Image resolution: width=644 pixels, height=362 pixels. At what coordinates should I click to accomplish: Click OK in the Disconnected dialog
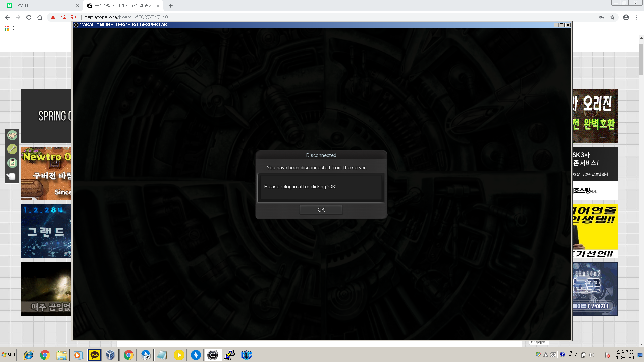pos(321,210)
